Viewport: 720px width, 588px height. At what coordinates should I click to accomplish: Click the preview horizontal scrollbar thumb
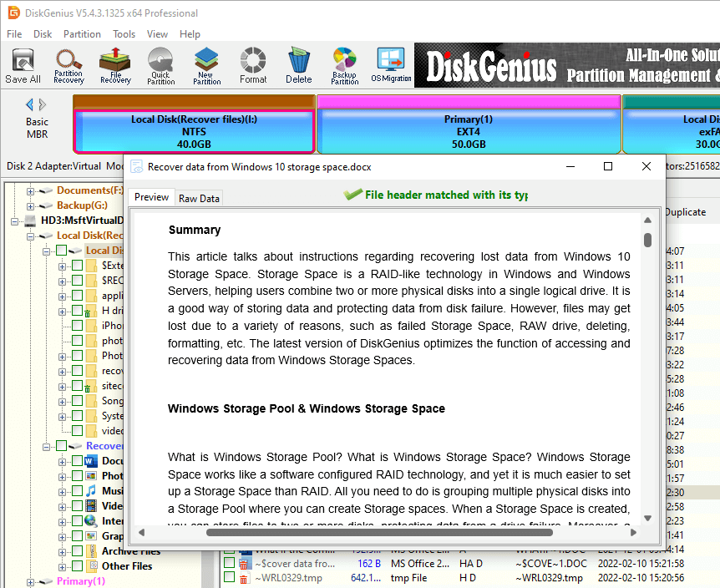(x=376, y=532)
